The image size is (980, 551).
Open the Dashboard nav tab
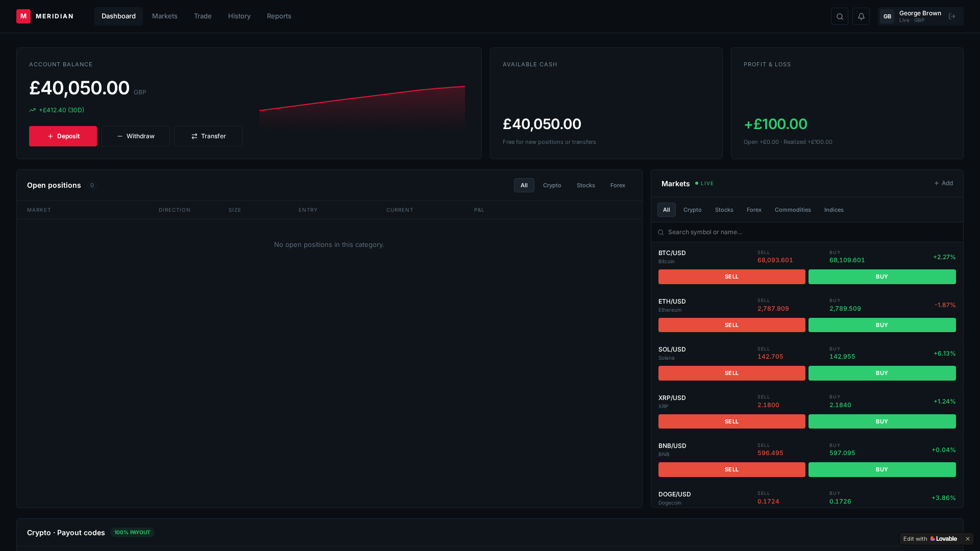tap(118, 16)
